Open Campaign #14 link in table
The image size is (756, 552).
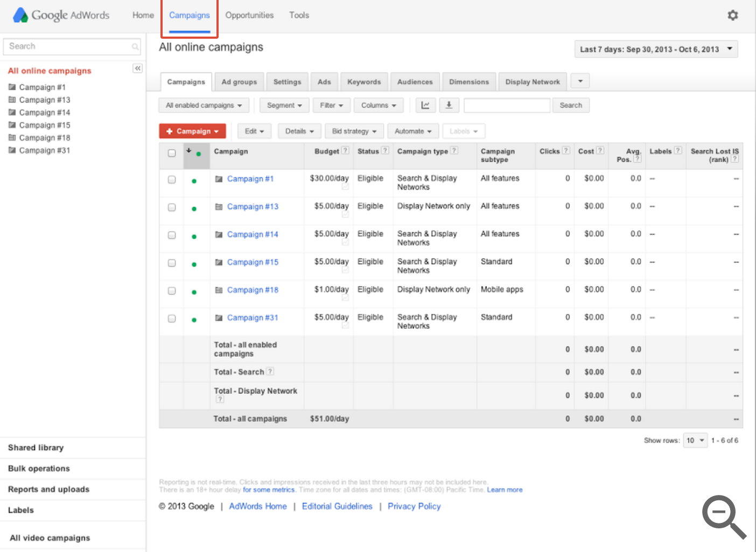coord(253,234)
